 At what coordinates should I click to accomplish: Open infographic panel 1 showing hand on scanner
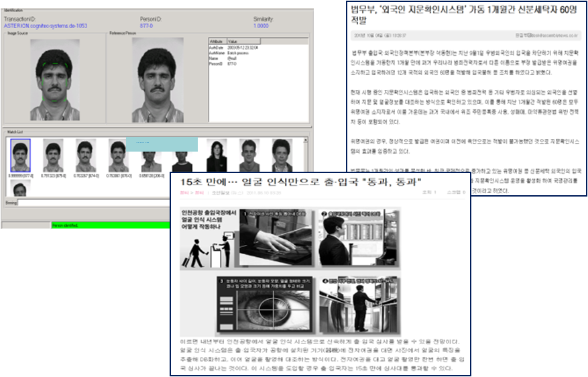point(276,237)
